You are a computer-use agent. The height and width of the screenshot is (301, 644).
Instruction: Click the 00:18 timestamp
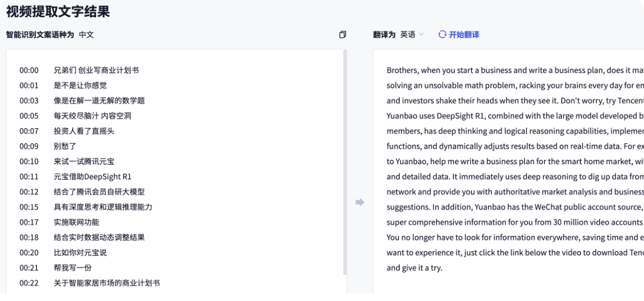tap(29, 238)
